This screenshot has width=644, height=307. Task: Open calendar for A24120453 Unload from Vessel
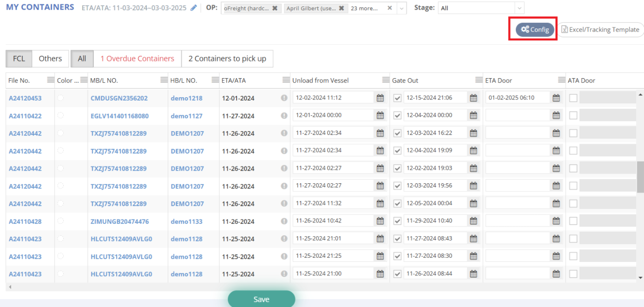[x=380, y=98]
